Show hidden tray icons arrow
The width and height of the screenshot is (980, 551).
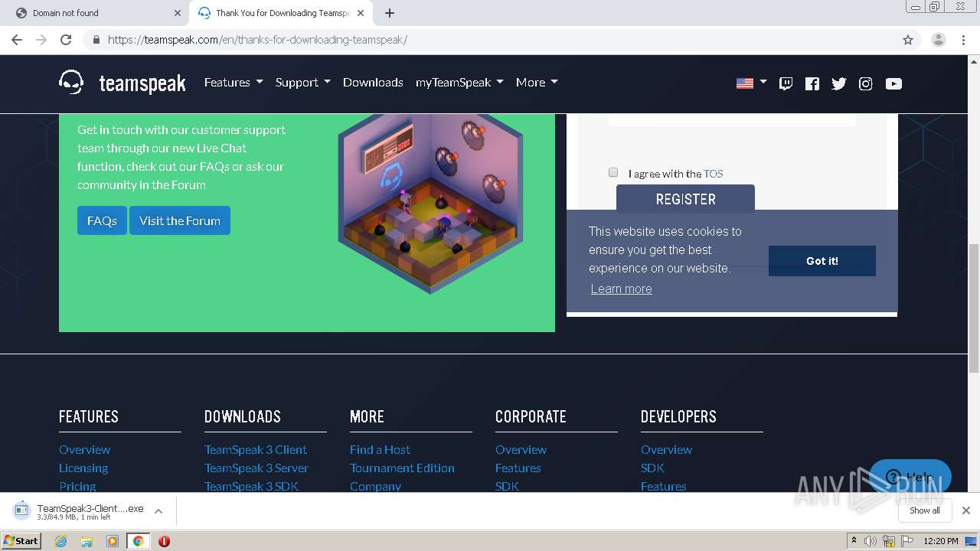854,541
